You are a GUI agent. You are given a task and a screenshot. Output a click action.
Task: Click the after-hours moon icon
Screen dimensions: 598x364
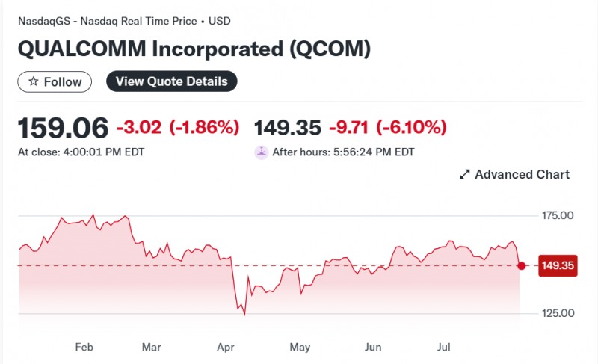(x=262, y=152)
